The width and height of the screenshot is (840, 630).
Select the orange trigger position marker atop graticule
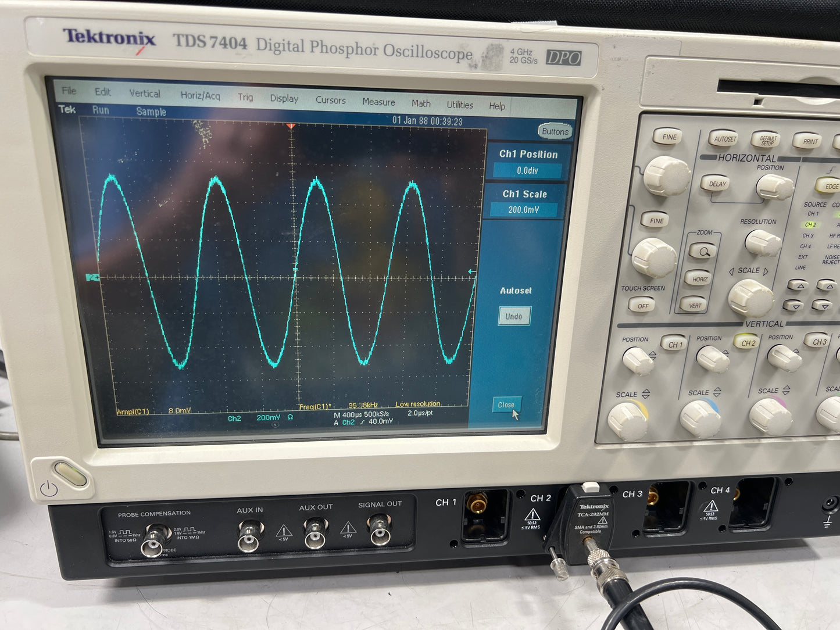(x=291, y=126)
